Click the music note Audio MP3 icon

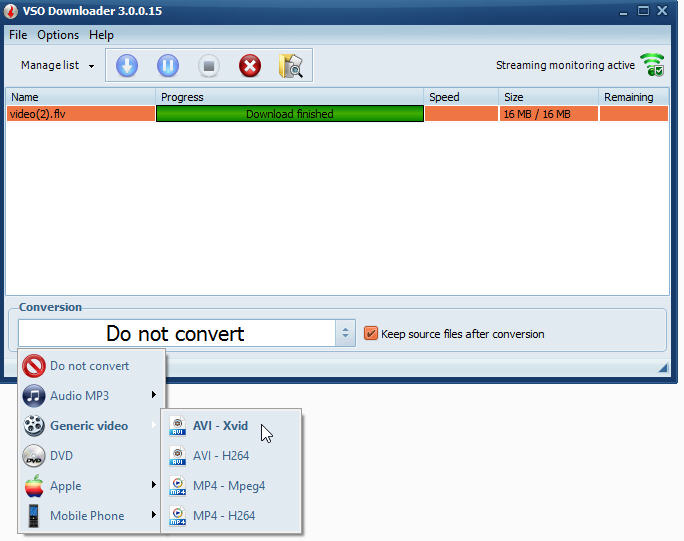34,396
